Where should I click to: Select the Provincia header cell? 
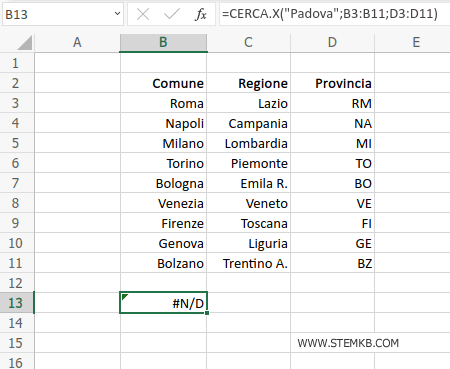tap(333, 83)
